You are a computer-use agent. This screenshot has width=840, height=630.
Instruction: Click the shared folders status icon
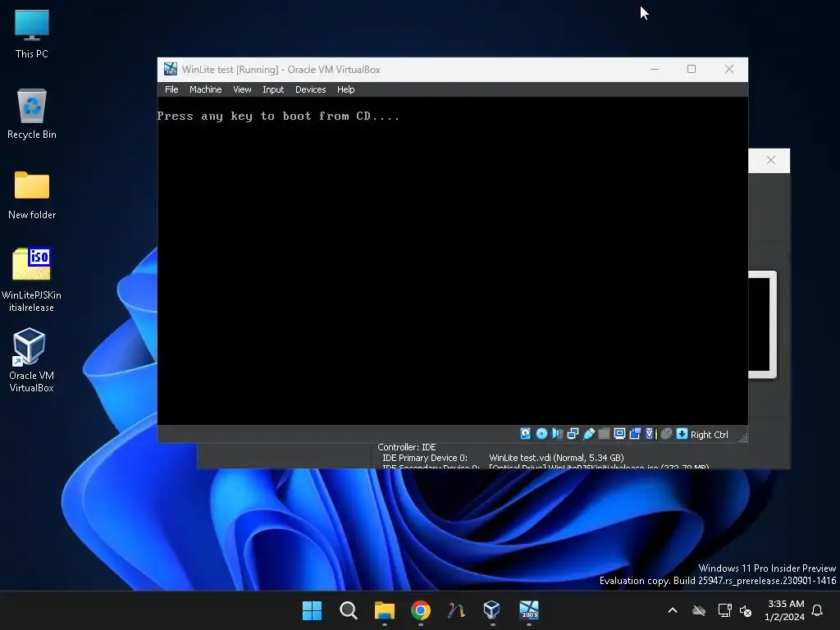pos(604,434)
